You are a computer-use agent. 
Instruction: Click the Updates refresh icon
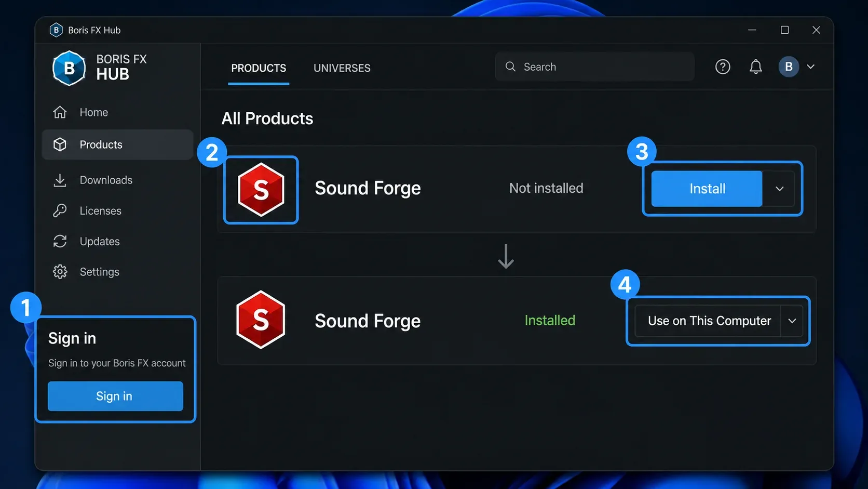point(60,241)
